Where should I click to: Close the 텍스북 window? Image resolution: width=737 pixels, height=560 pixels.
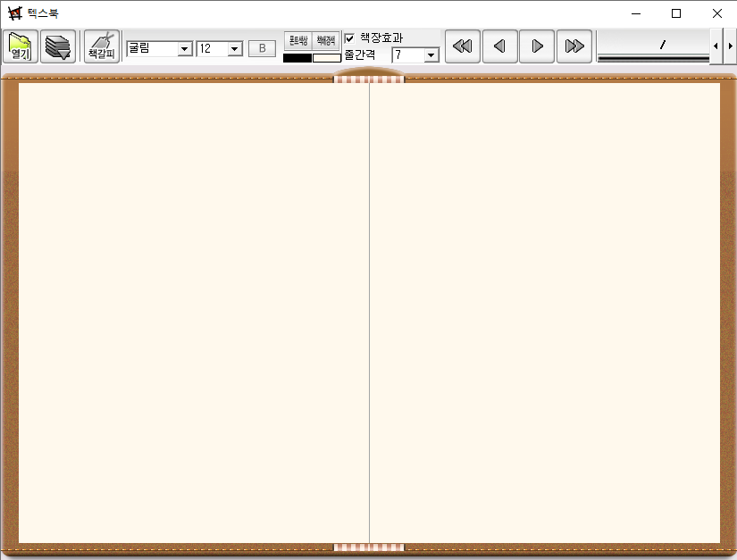pyautogui.click(x=716, y=13)
